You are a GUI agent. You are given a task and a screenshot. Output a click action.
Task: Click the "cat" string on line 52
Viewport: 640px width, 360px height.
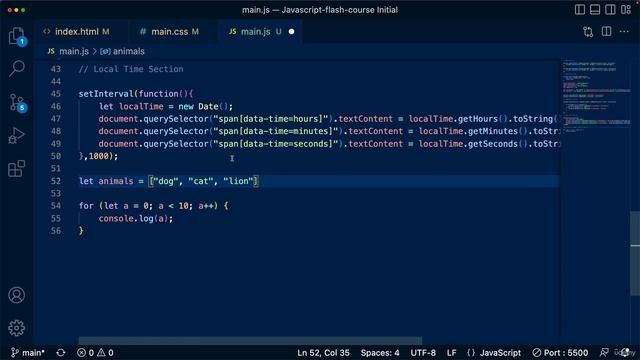(x=200, y=181)
